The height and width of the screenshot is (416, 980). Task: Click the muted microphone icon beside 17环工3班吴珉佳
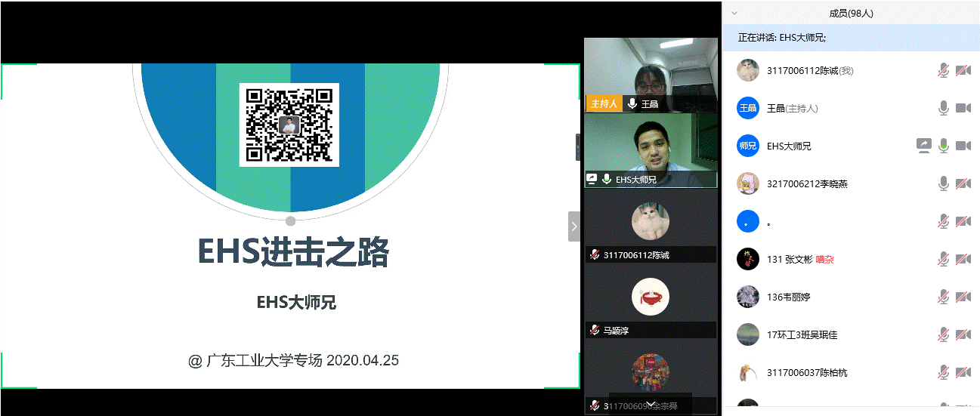click(x=943, y=334)
